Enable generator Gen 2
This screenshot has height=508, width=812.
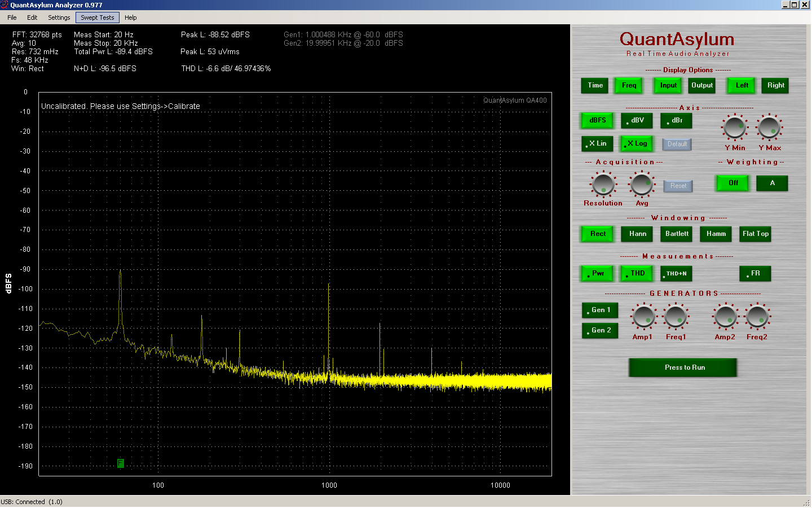pyautogui.click(x=600, y=331)
